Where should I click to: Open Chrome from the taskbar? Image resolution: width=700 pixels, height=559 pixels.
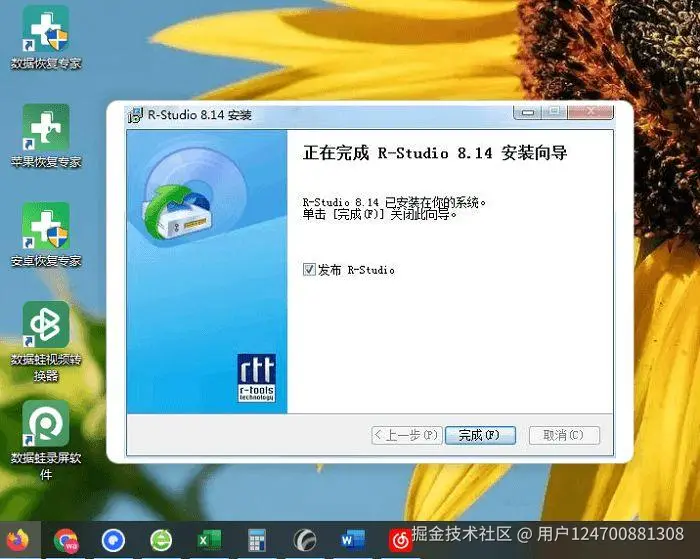coord(66,541)
